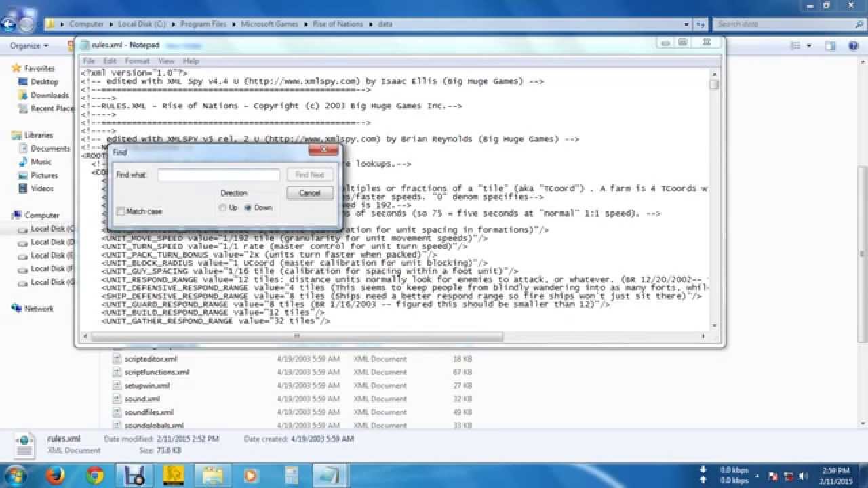Select the soundglobals.xml file
Viewport: 868px width, 488px height.
[154, 426]
